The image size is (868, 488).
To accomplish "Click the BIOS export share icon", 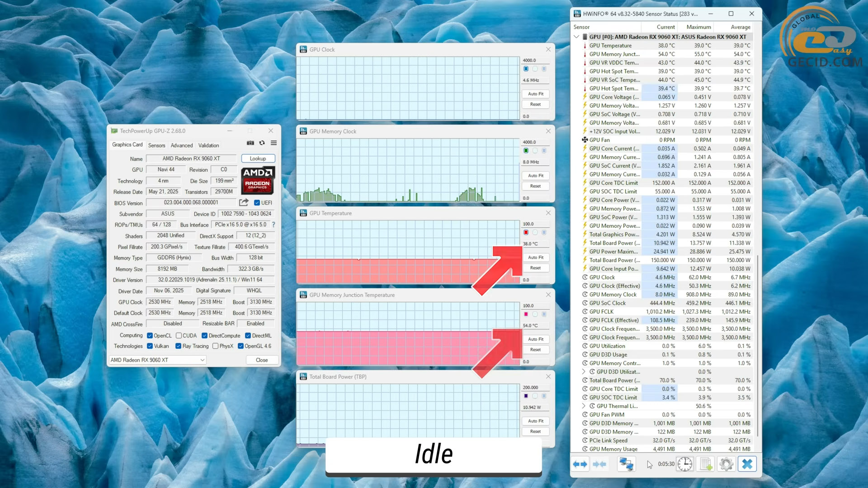I will click(x=244, y=202).
